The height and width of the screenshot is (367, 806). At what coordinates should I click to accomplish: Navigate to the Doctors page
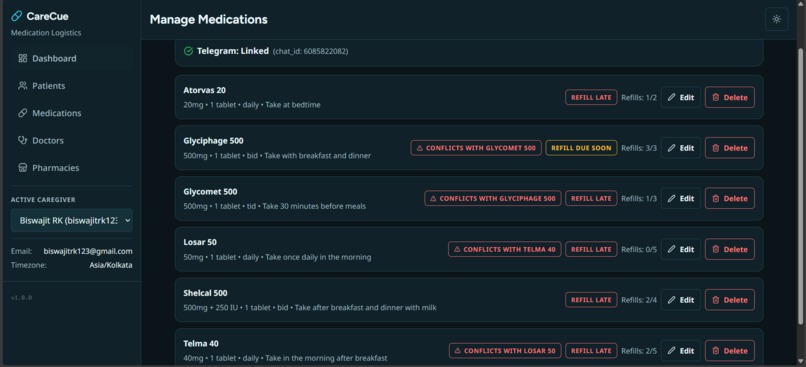click(71, 140)
